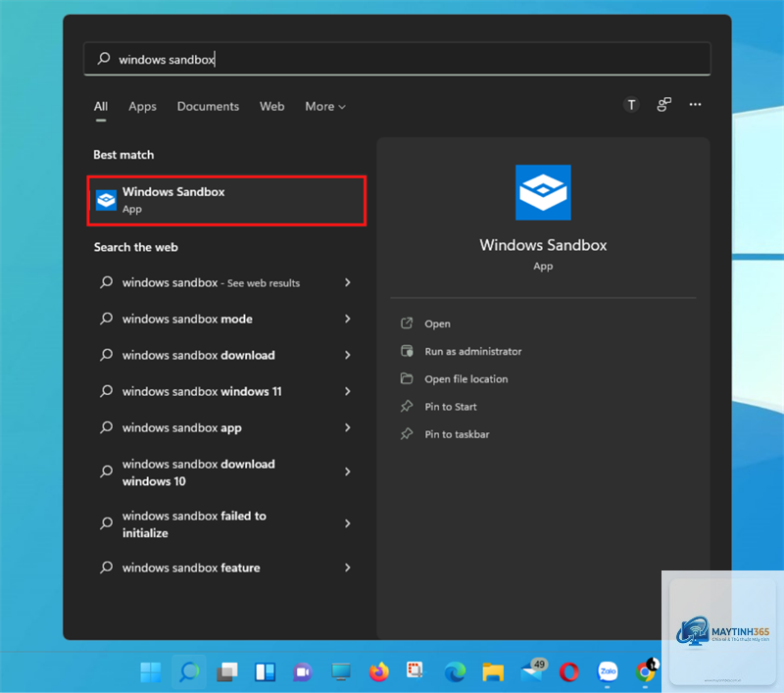Screen dimensions: 784x693
Task: Click the Open file location folder icon
Action: click(x=407, y=378)
